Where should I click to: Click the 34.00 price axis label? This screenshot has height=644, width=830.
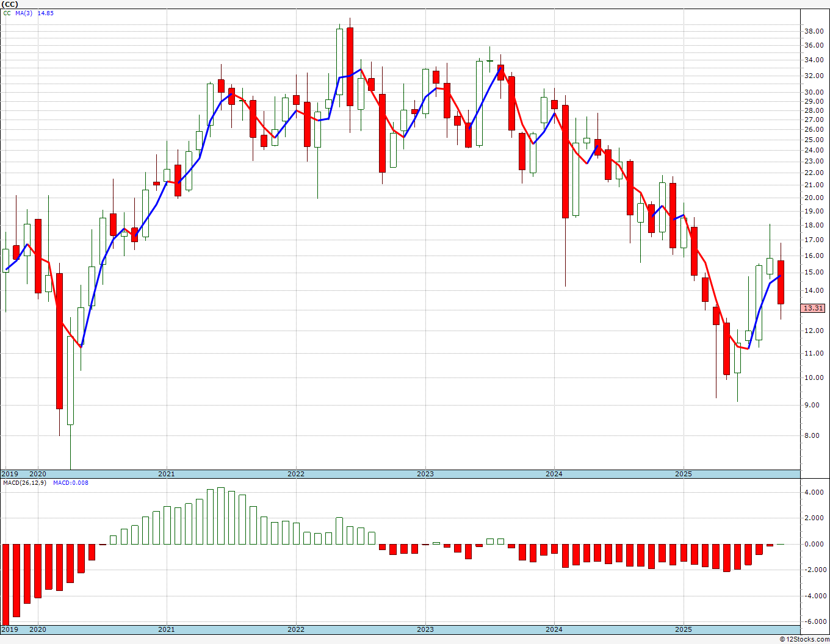814,60
